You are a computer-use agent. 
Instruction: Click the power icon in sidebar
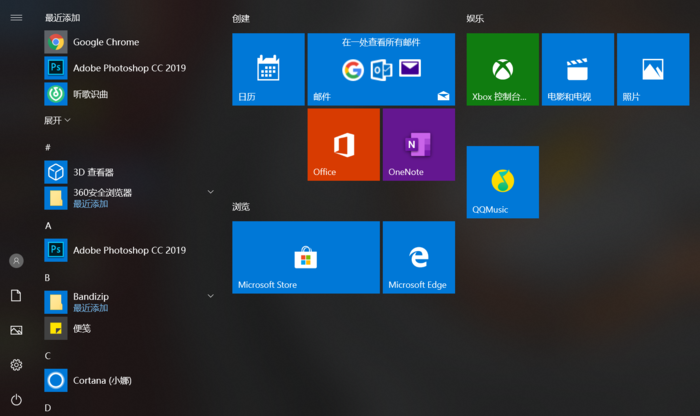(17, 399)
